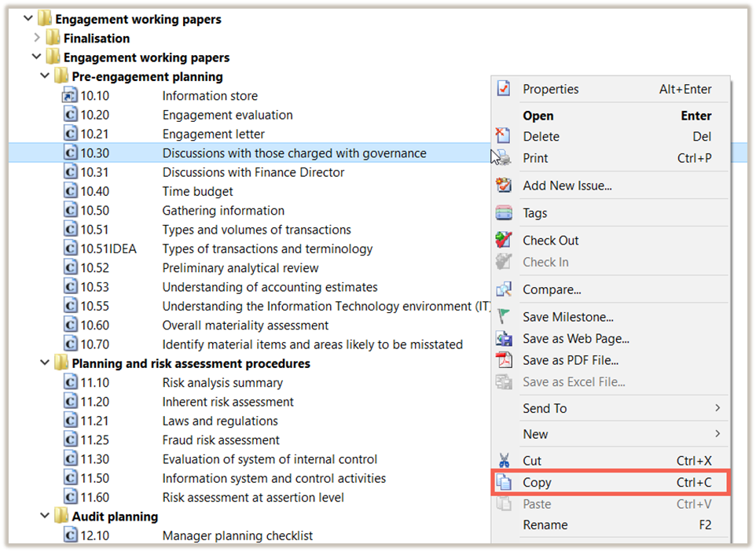Click the Tags icon in menu
The width and height of the screenshot is (756, 552).
pyautogui.click(x=504, y=213)
